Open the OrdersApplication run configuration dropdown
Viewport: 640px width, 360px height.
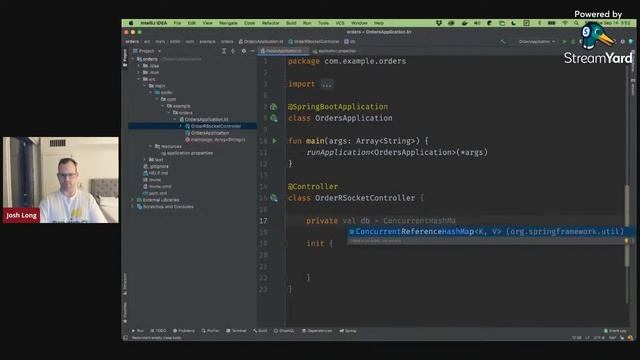(537, 42)
